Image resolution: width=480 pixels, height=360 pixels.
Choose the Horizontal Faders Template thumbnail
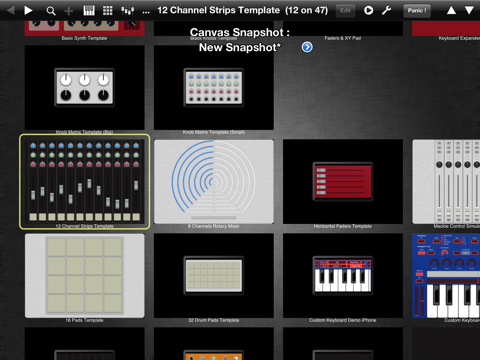pyautogui.click(x=343, y=182)
